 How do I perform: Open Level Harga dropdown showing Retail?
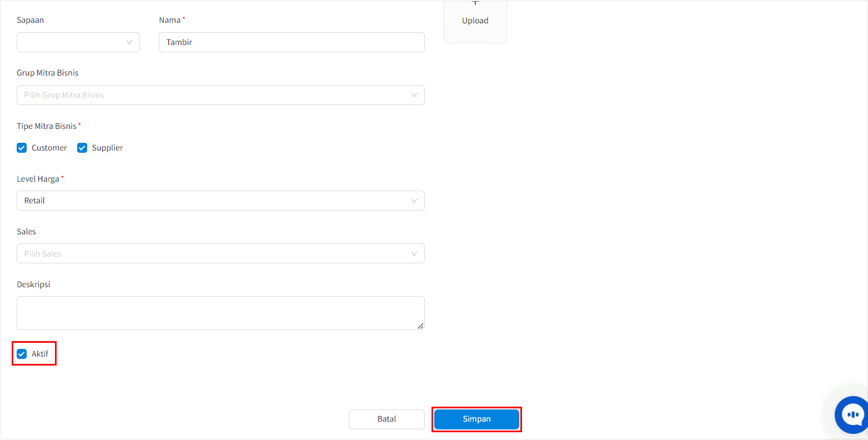tap(220, 201)
